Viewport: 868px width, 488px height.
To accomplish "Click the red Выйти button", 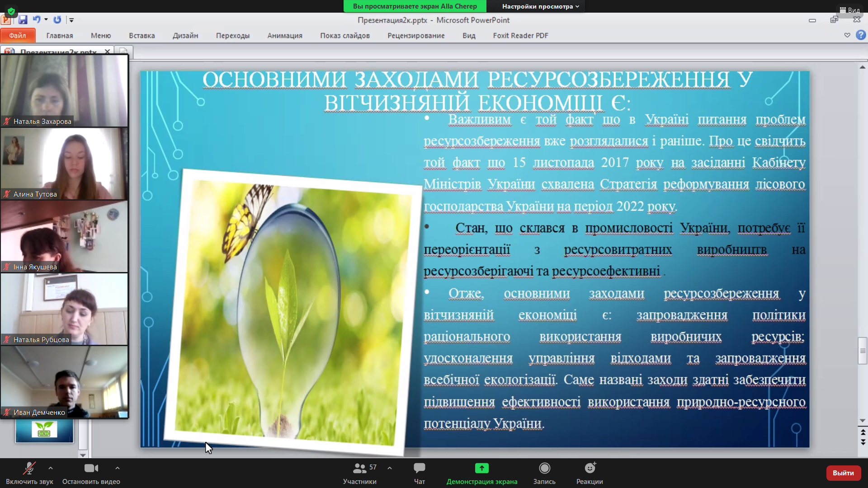I will [843, 473].
